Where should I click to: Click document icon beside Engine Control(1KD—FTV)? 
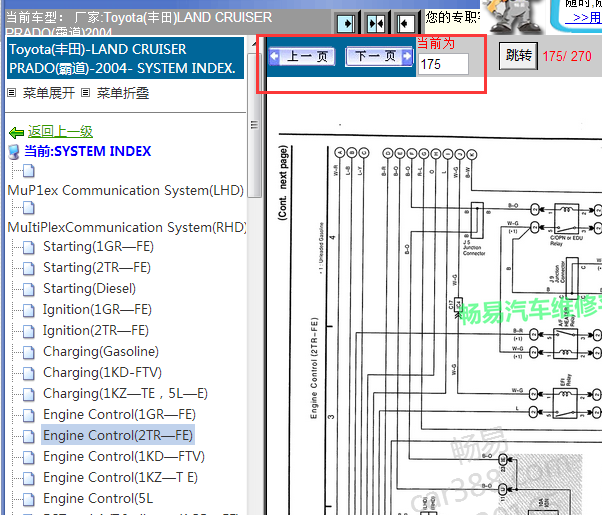29,458
